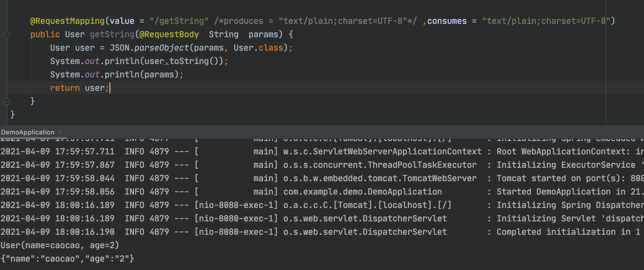Click the @RequestMapping annotation
Screen dimensions: 644x270
[67, 21]
